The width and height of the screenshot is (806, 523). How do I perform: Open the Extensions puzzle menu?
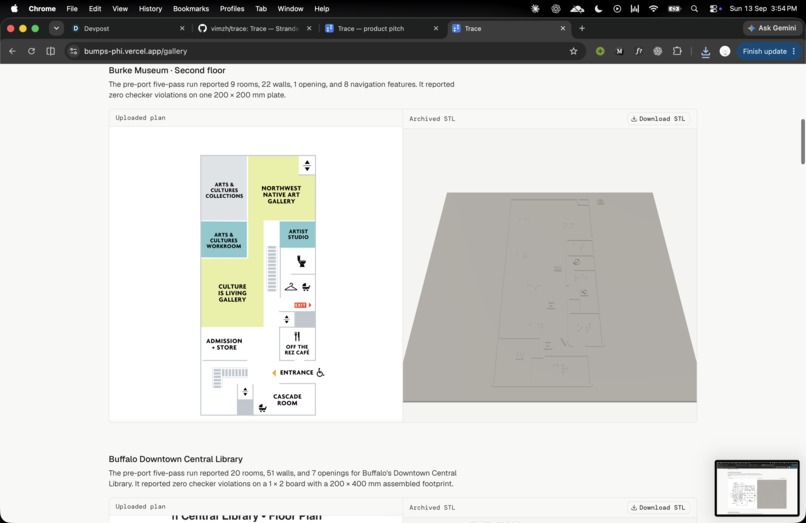[x=677, y=51]
